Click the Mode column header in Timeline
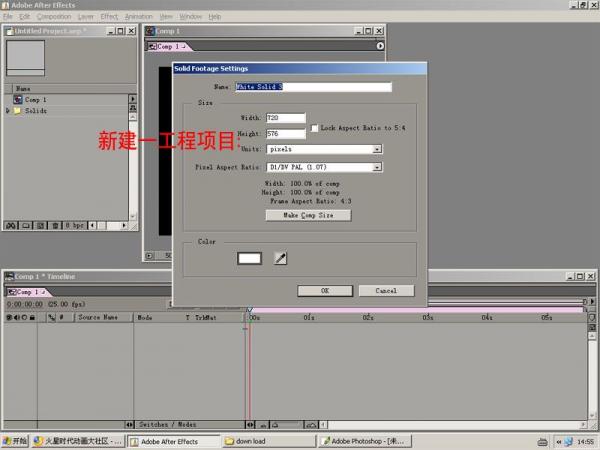600x450 pixels. [x=145, y=318]
